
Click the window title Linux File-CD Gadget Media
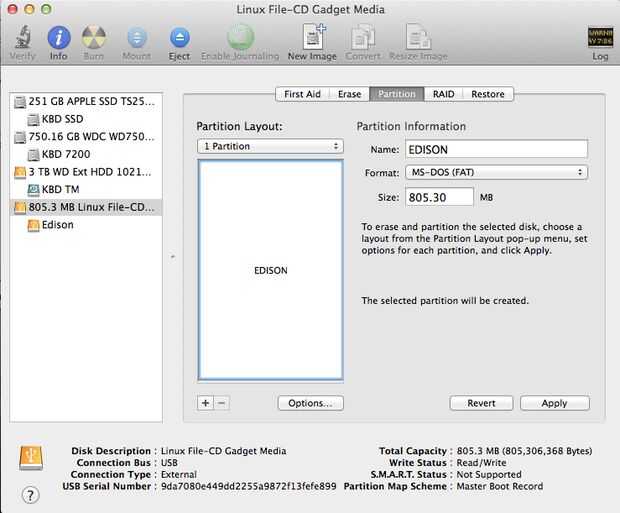(x=310, y=9)
